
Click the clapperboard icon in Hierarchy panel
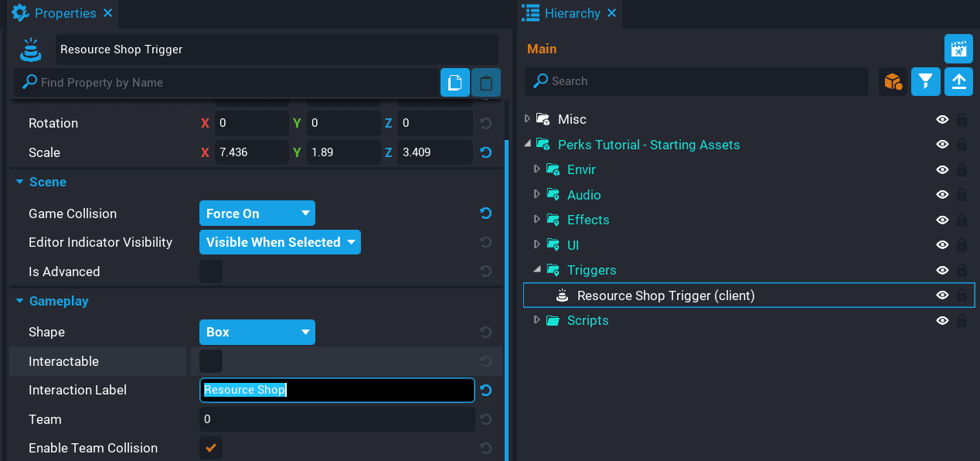pyautogui.click(x=958, y=49)
